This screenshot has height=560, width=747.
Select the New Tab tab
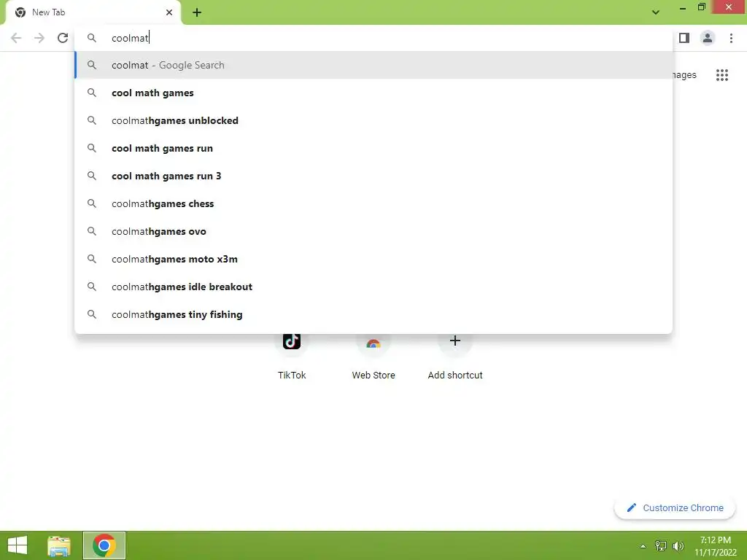point(93,13)
